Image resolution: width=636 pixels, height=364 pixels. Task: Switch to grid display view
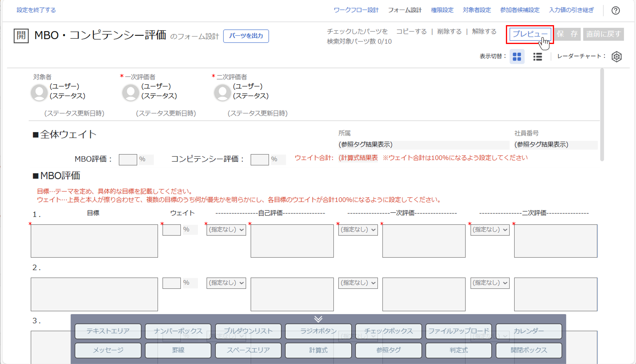click(x=517, y=57)
